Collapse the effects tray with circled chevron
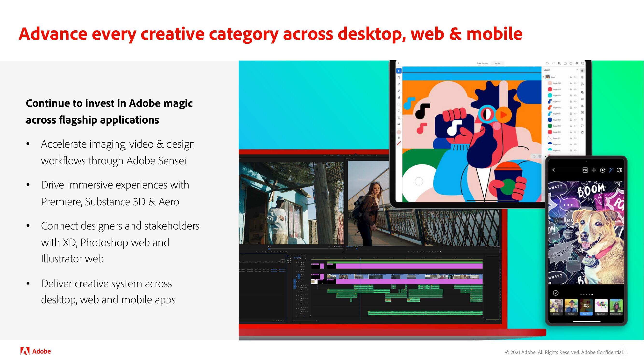The width and height of the screenshot is (644, 362). [x=556, y=293]
